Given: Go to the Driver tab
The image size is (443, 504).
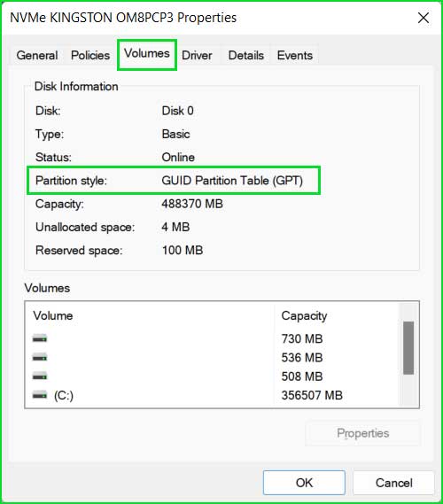Looking at the screenshot, I should [197, 55].
